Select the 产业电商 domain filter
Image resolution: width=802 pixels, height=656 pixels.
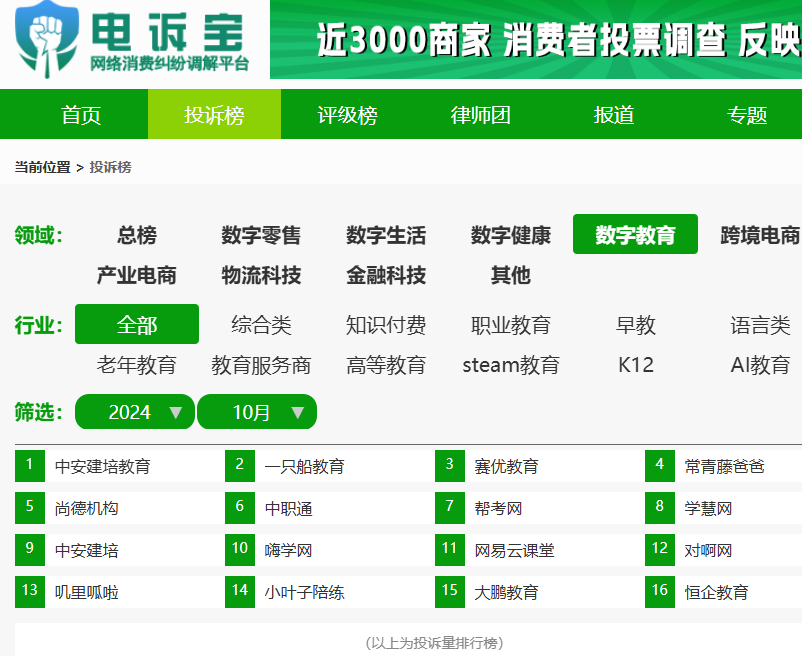[137, 275]
